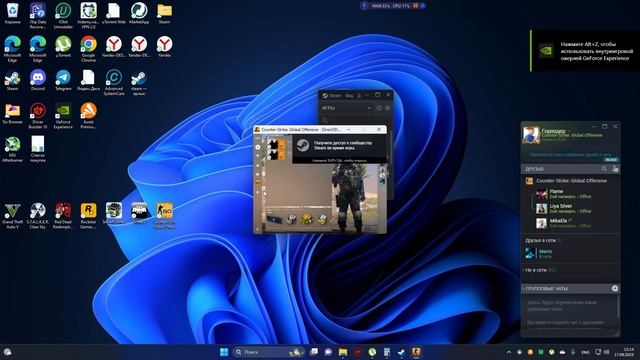The width and height of the screenshot is (640, 360).
Task: Launch S.T.A.L.K.E.R. Clear Sky shortcut
Action: pos(38,216)
